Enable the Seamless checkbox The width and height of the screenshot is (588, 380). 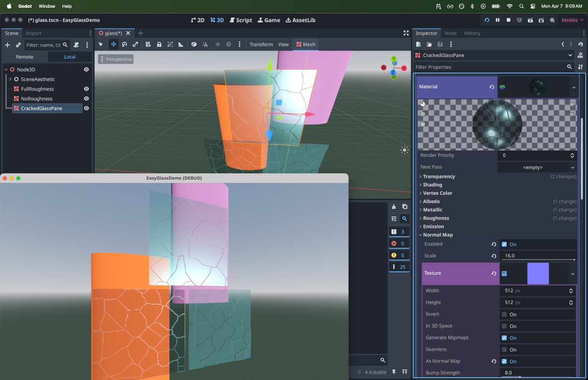504,350
